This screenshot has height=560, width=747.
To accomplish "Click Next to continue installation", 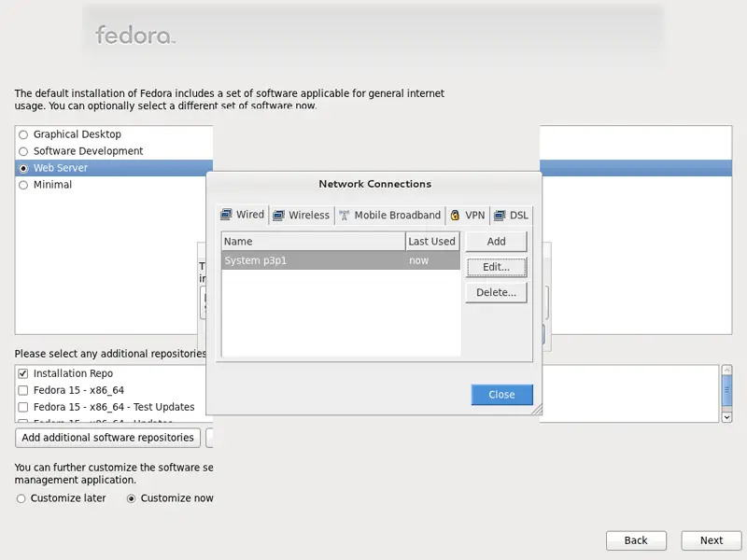I will point(712,540).
